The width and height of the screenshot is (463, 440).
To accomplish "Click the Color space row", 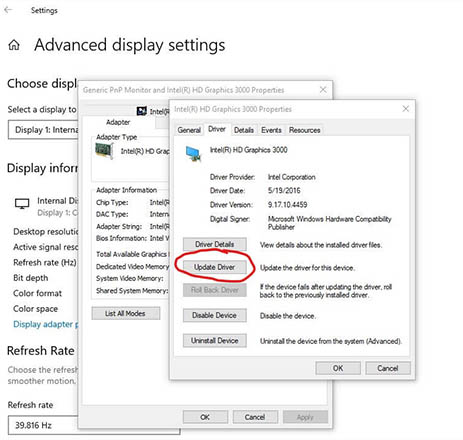I will pos(36,309).
